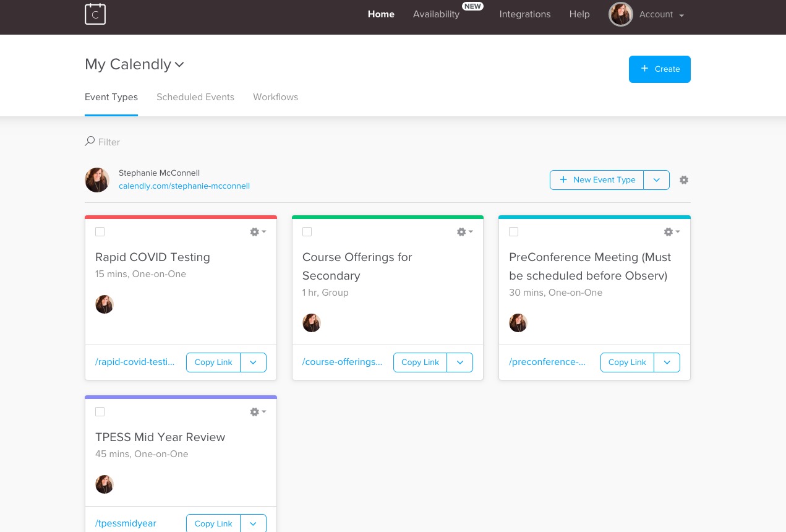Open the /rapid-covid-testi... link

[135, 362]
